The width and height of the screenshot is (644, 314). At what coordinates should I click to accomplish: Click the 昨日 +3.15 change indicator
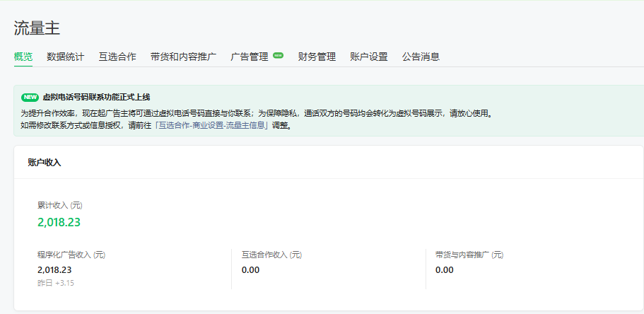coord(56,283)
